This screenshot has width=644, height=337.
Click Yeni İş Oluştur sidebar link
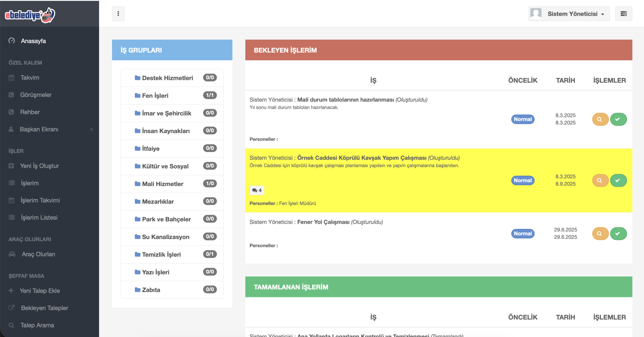tap(39, 166)
